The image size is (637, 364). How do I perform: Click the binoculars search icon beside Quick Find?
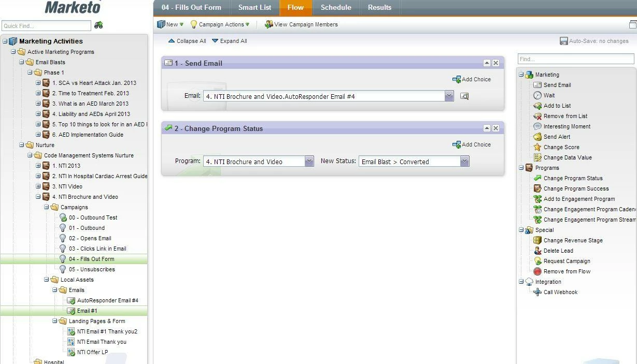click(98, 25)
